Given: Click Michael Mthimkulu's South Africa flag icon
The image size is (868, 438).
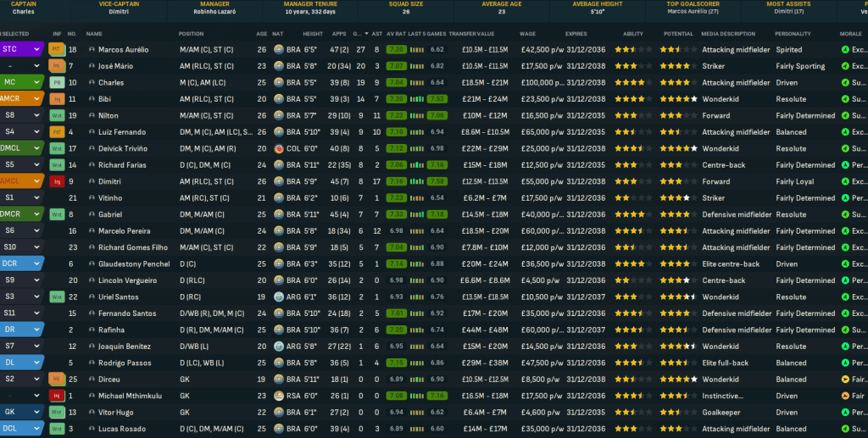Looking at the screenshot, I should point(278,396).
